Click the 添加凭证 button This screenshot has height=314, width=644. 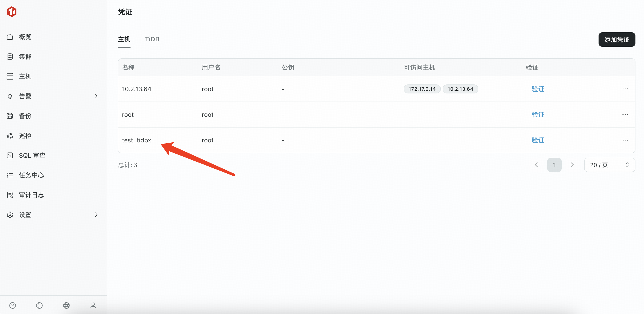coord(617,40)
